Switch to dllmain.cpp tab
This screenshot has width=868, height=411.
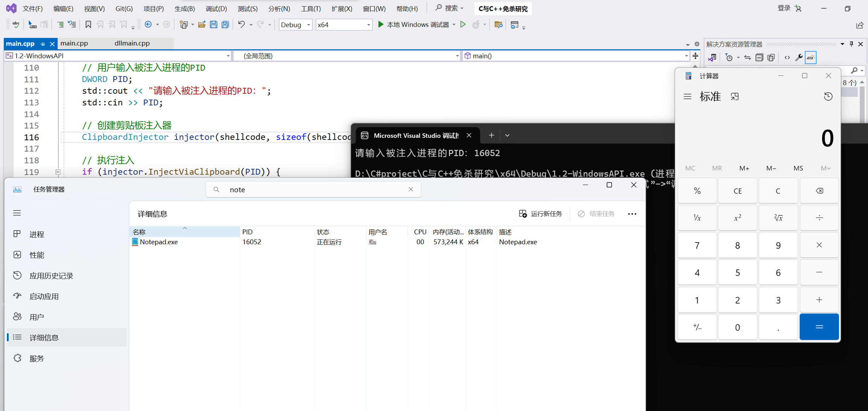[x=132, y=43]
